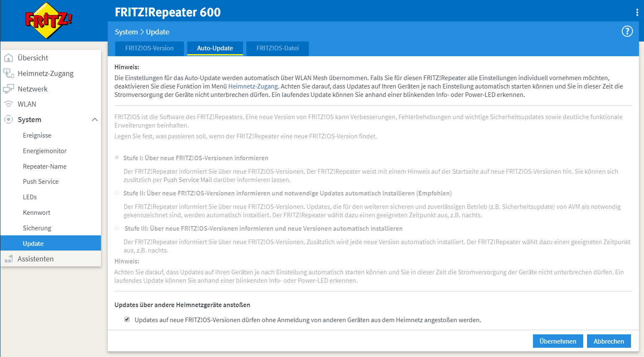Viewport: 644px width, 357px height.
Task: Click the Stufe I label text
Action: pos(196,158)
